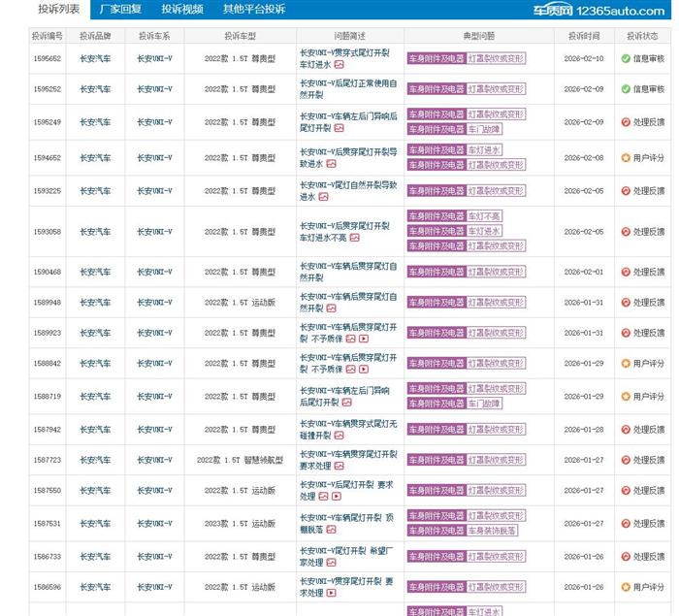679x616 pixels.
Task: Click the 车门故障 tag in row 1595249
Action: 484,129
